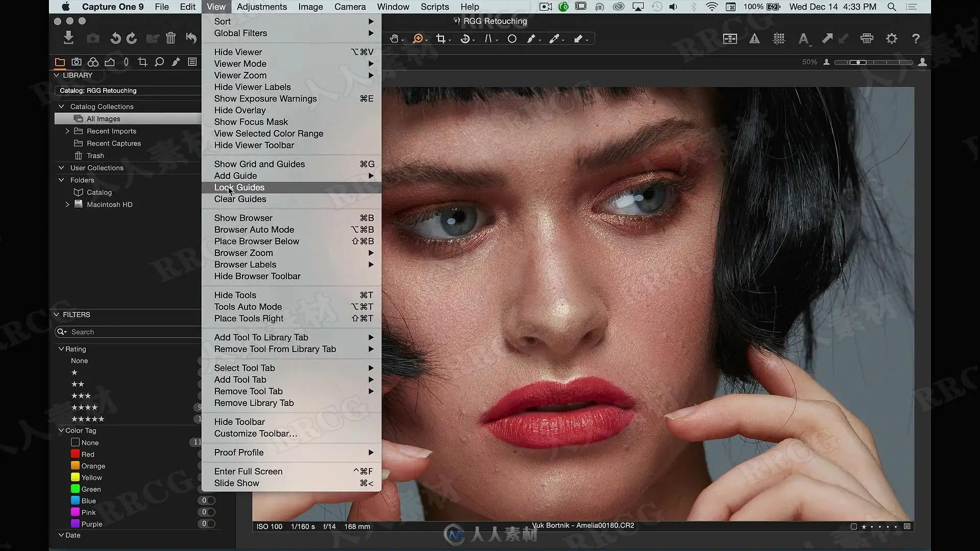Click the trash Delete icon in the toolbar
Image resolution: width=980 pixels, height=551 pixels.
coord(171,38)
